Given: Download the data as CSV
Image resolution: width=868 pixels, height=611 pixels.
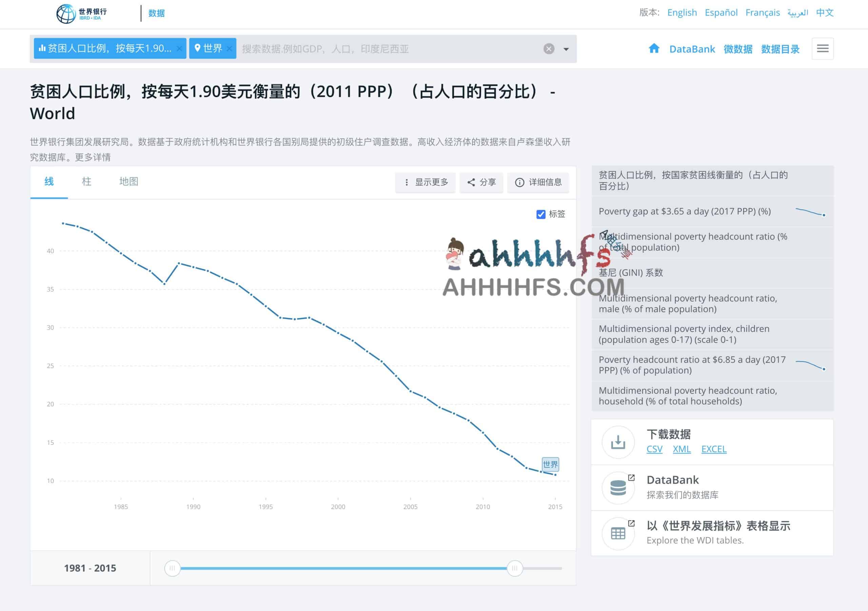Looking at the screenshot, I should [x=654, y=449].
